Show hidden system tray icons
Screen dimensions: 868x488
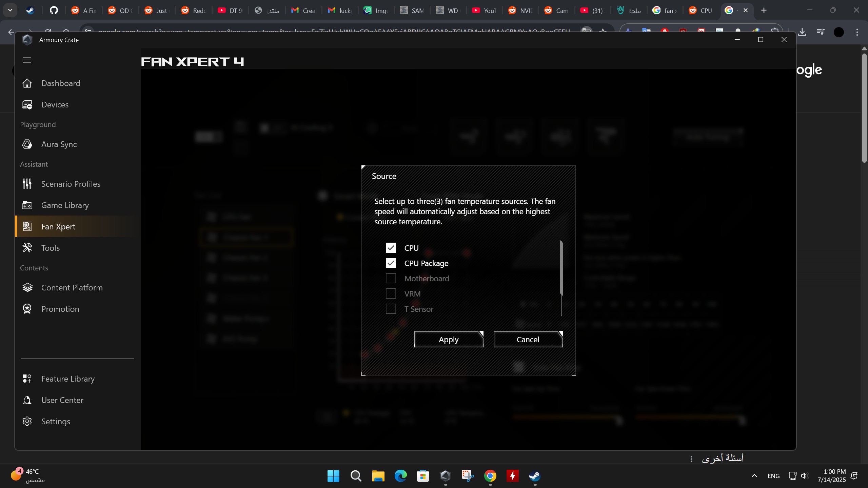point(754,476)
